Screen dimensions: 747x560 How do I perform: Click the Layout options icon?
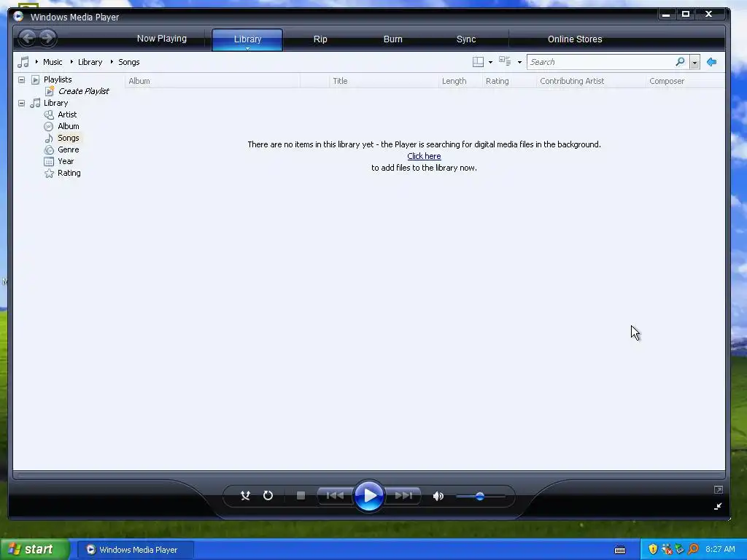(x=478, y=62)
